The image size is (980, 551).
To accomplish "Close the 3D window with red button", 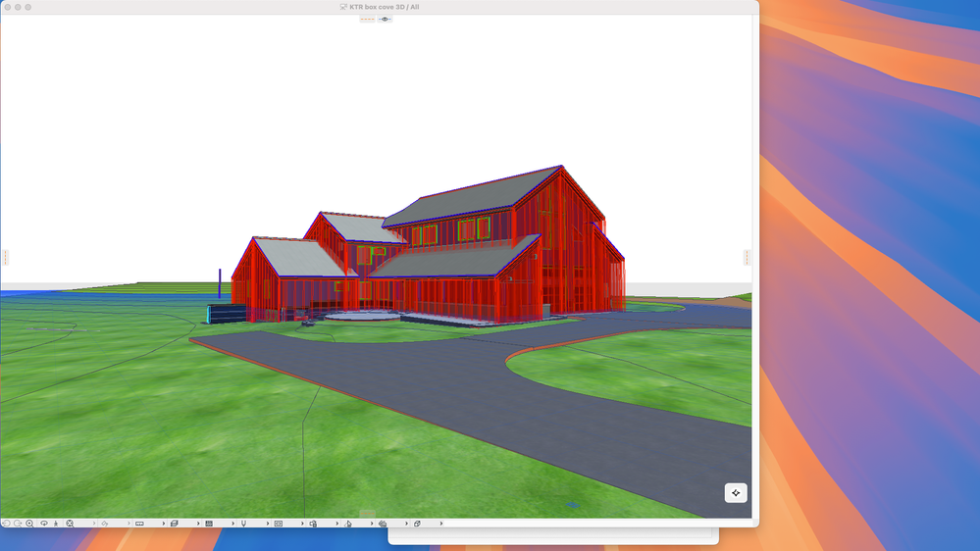I will pyautogui.click(x=8, y=7).
